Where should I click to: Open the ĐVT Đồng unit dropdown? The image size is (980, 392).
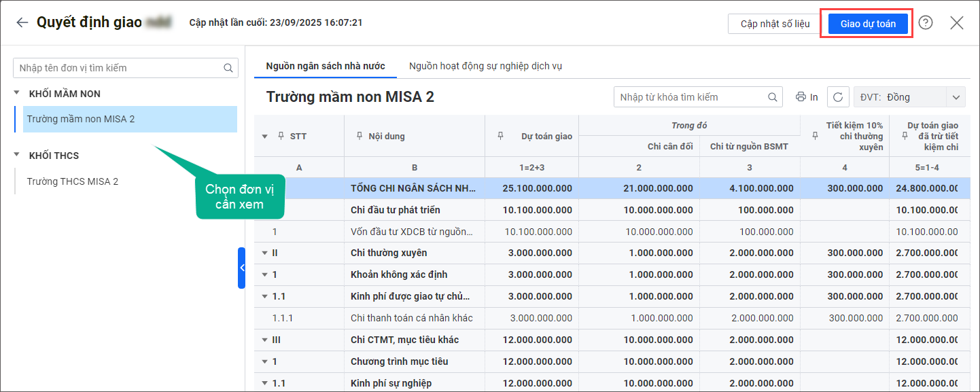(957, 97)
